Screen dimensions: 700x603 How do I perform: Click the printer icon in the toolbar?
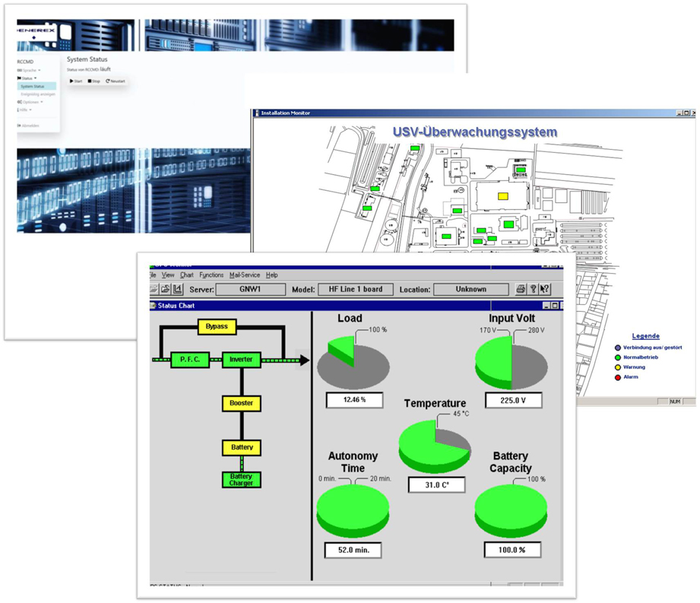(521, 289)
